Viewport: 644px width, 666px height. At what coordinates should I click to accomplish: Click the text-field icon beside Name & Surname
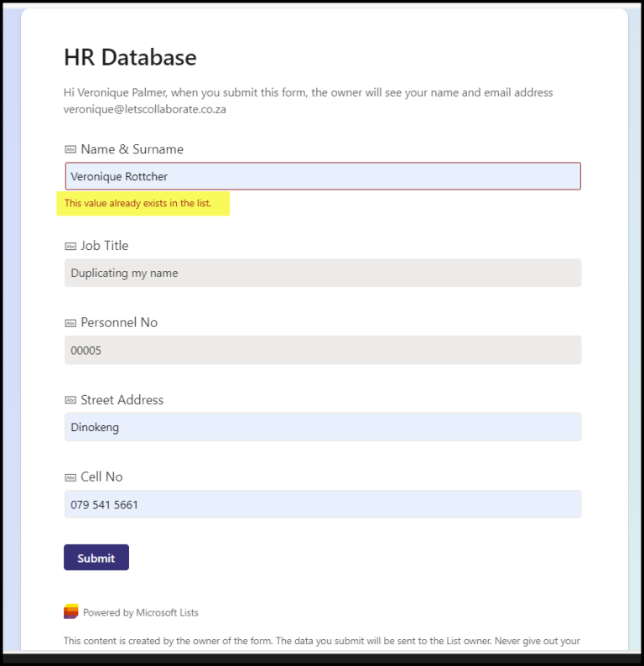[x=70, y=149]
